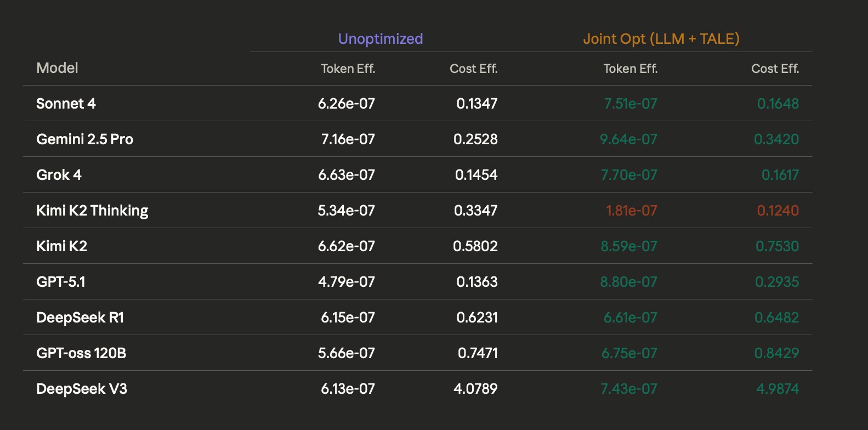Click the green value 0.8429
This screenshot has height=430, width=868.
pos(777,353)
